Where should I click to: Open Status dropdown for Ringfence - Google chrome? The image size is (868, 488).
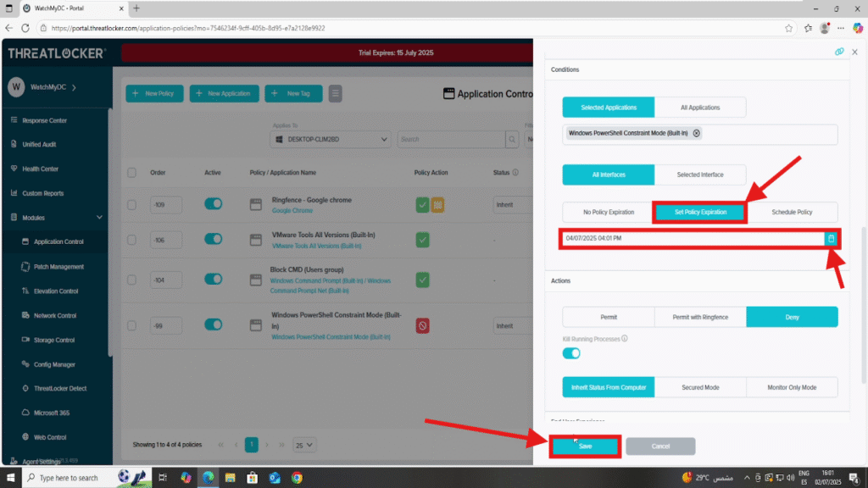click(513, 205)
